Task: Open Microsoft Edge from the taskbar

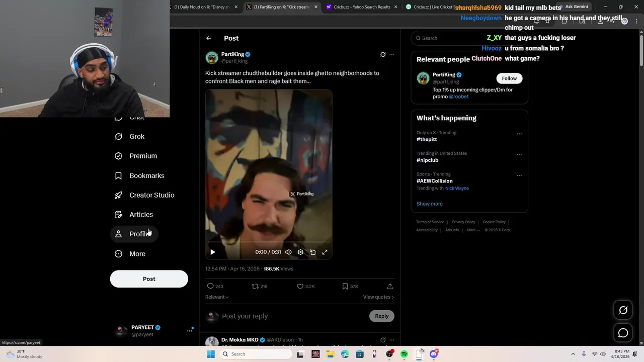Action: (345, 354)
